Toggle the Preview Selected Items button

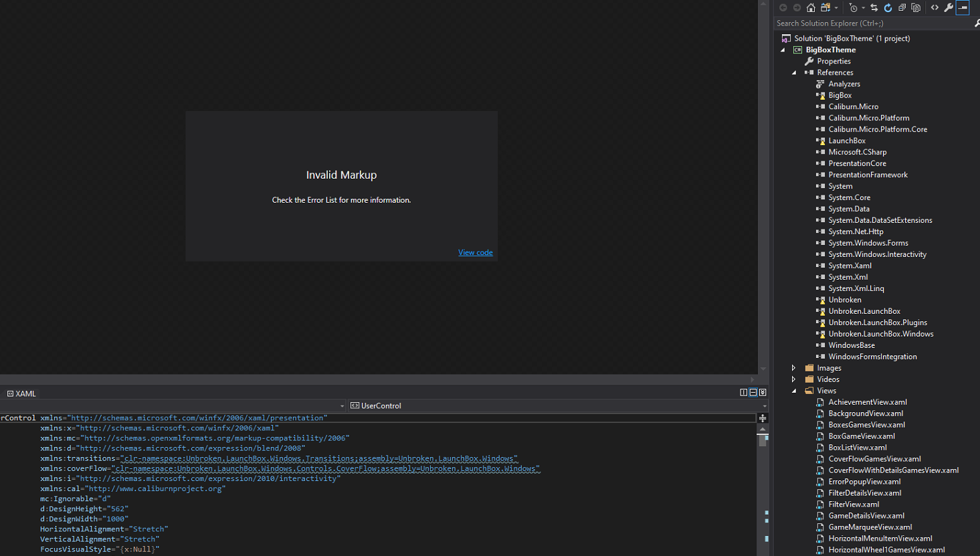pos(963,7)
